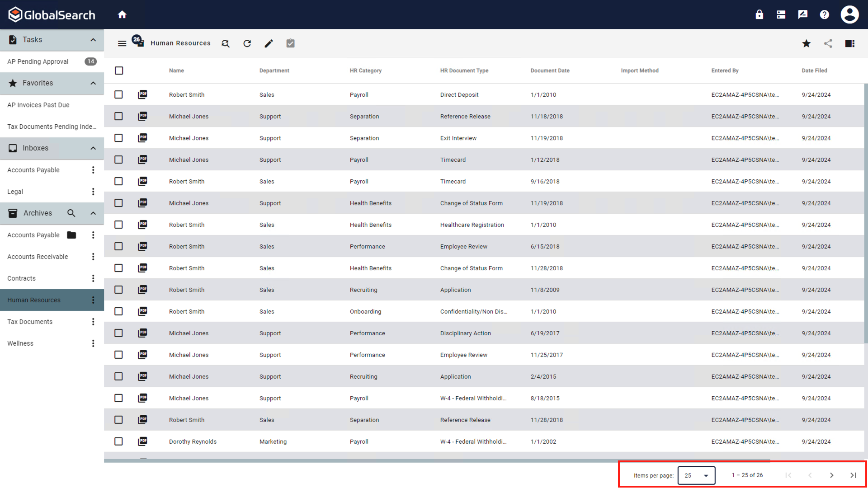Click the pencil edit icon in toolbar
The width and height of the screenshot is (868, 488).
point(269,43)
